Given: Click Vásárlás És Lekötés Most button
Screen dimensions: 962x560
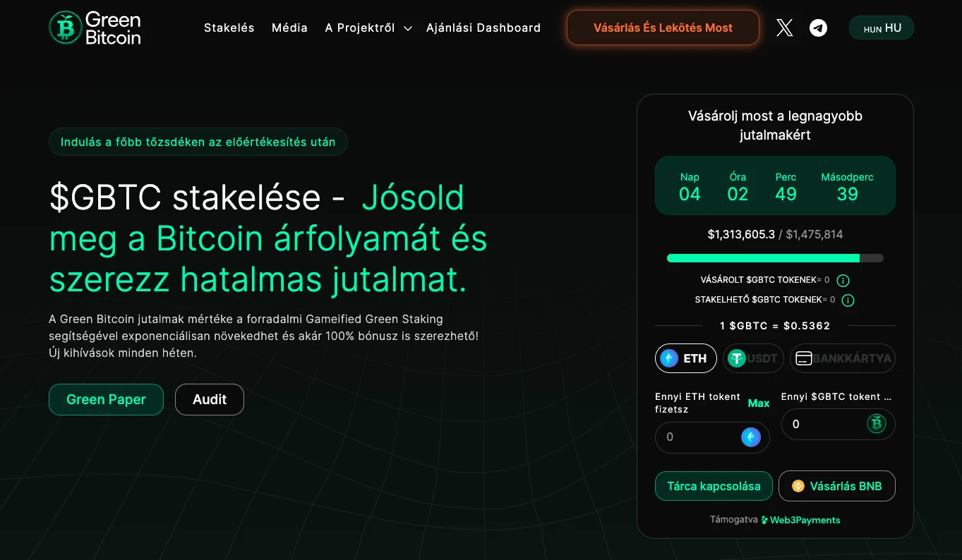Looking at the screenshot, I should [663, 28].
